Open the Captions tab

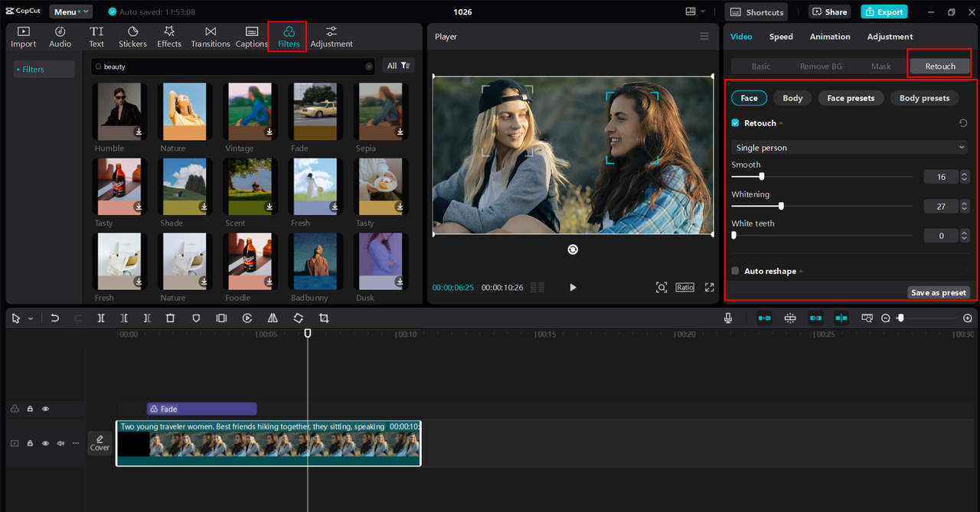click(251, 37)
